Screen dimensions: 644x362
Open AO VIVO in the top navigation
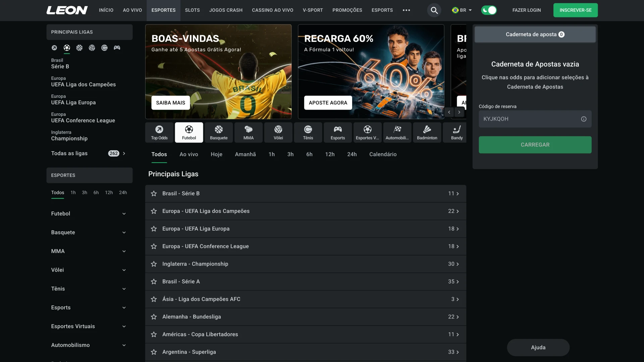click(x=132, y=10)
